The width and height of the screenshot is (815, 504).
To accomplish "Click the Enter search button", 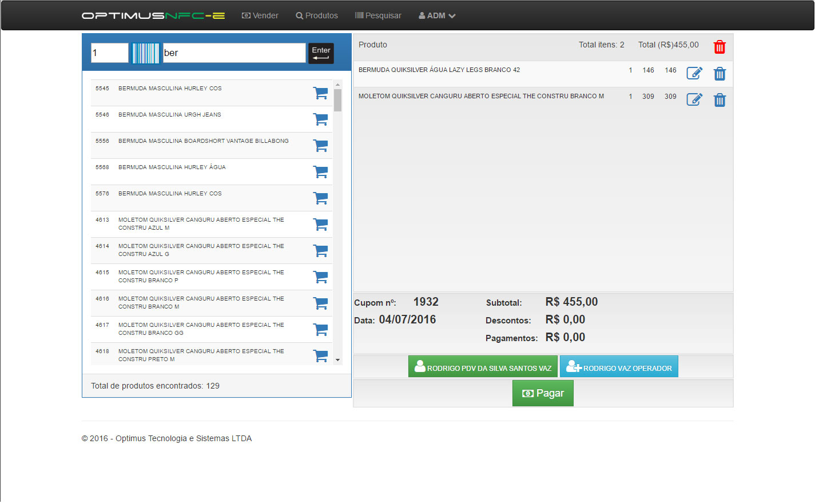I will coord(321,53).
